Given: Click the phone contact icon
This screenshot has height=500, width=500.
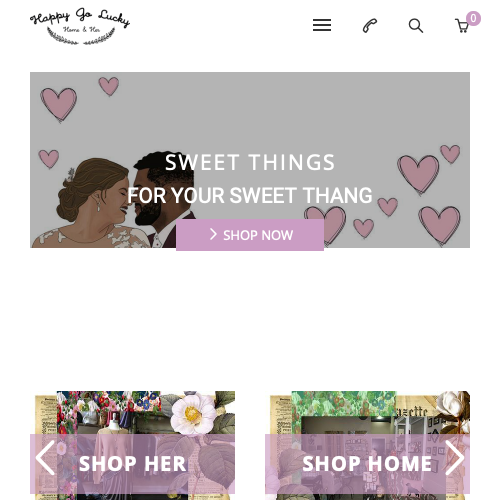Looking at the screenshot, I should click(370, 26).
